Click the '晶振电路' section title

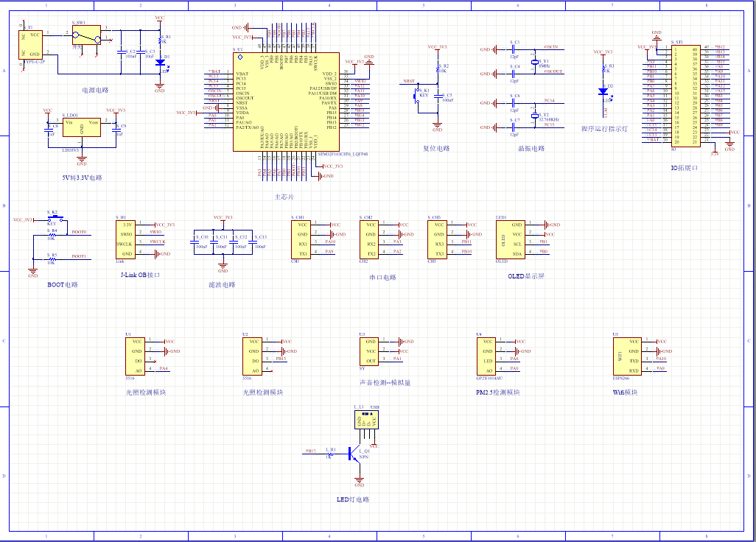point(531,149)
